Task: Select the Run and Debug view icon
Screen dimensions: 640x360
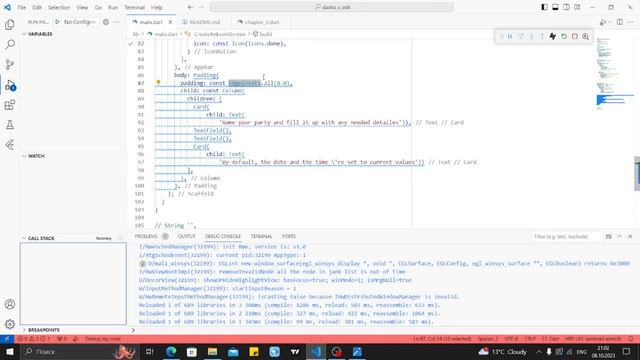Action: coord(10,85)
